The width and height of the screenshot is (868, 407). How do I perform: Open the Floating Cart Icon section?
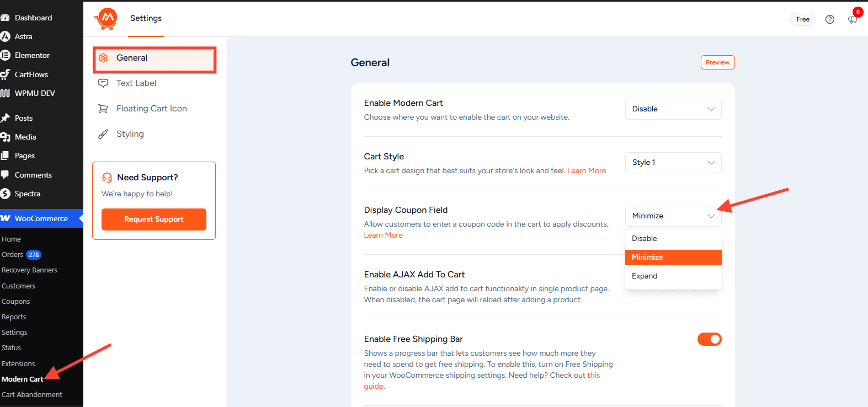point(152,109)
